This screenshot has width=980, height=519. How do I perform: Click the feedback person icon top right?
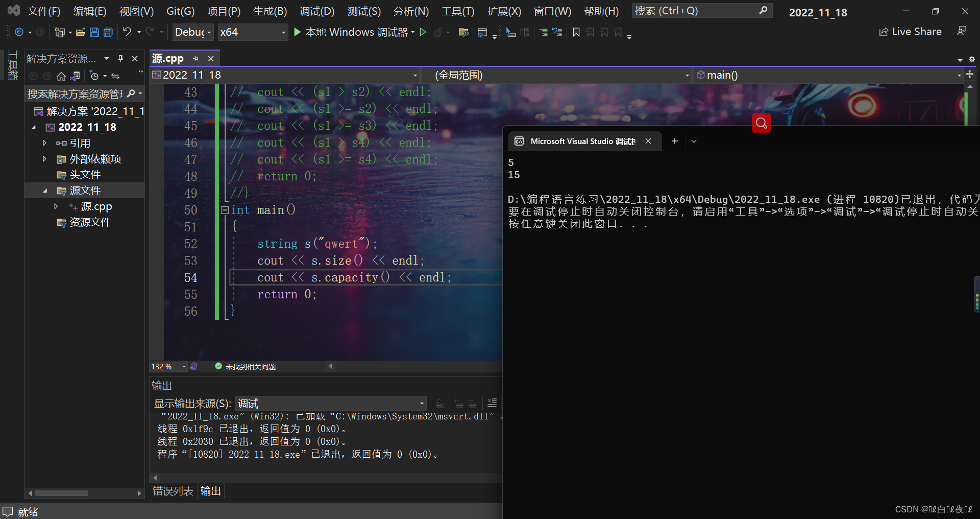962,32
